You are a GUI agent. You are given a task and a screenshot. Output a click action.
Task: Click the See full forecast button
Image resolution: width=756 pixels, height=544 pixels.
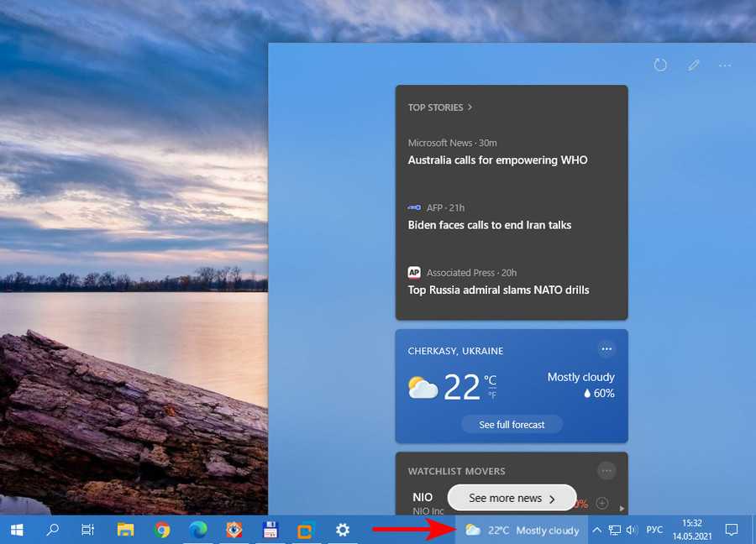(512, 425)
